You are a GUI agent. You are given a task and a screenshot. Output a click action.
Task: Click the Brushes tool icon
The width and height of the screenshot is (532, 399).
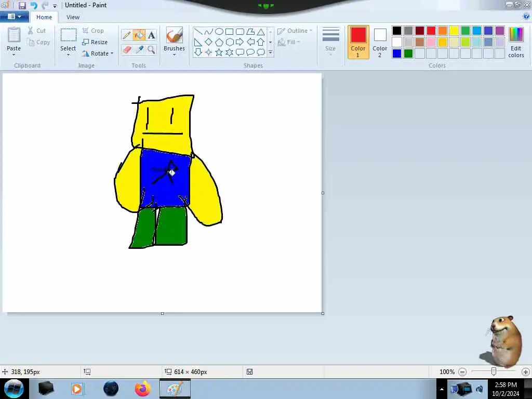(x=175, y=35)
